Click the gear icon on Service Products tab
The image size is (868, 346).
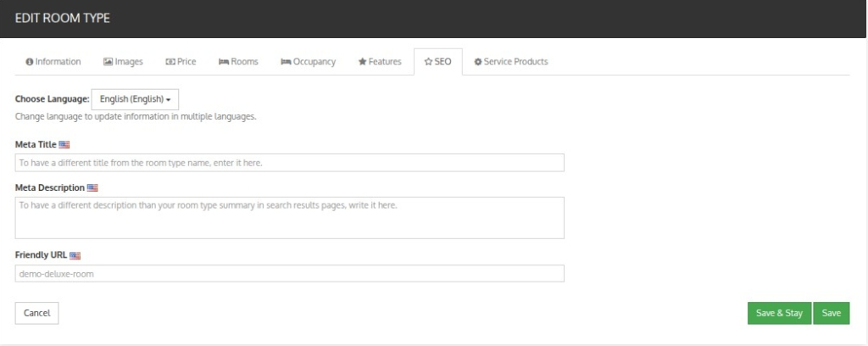point(478,62)
